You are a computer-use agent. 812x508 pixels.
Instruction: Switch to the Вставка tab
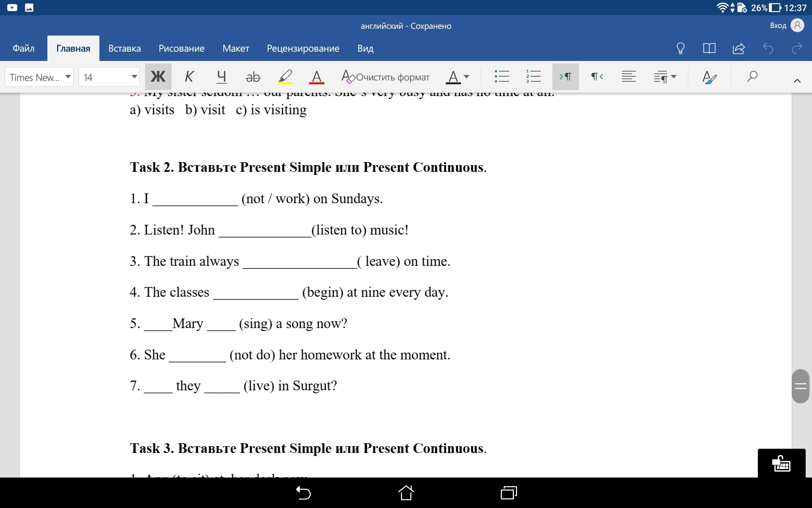[124, 48]
